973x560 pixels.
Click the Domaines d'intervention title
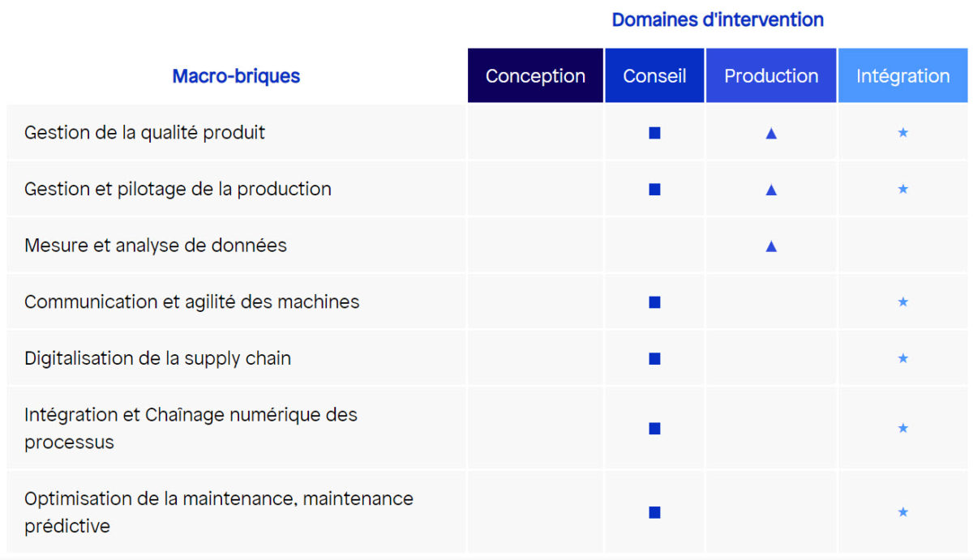coord(718,19)
